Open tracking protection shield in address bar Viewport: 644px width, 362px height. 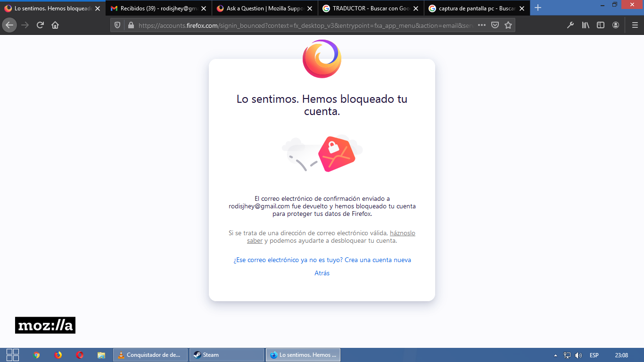[x=118, y=25]
